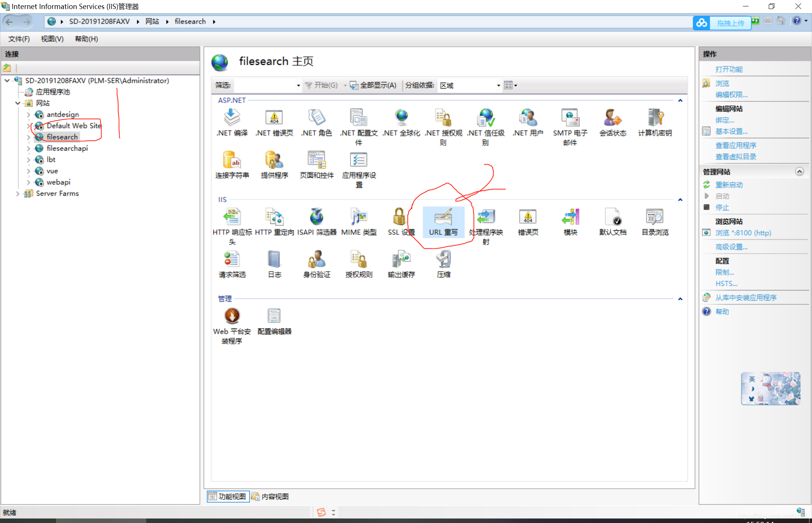Click the 重新启动 action link
Viewport: 812px width, 523px height.
pos(729,185)
